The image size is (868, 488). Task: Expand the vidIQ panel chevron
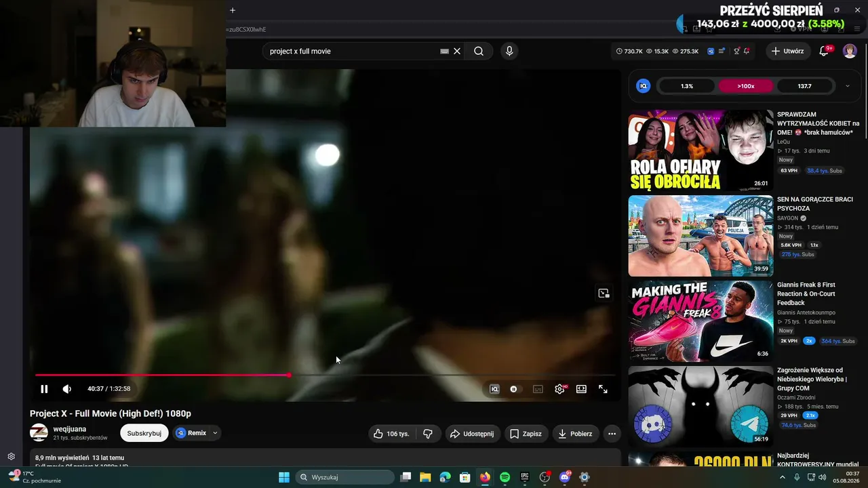pyautogui.click(x=847, y=86)
